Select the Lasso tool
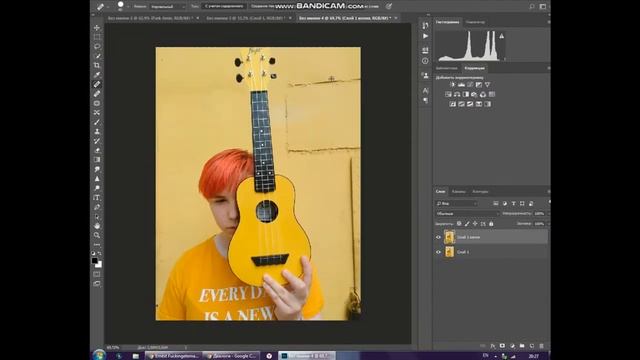 pyautogui.click(x=97, y=47)
